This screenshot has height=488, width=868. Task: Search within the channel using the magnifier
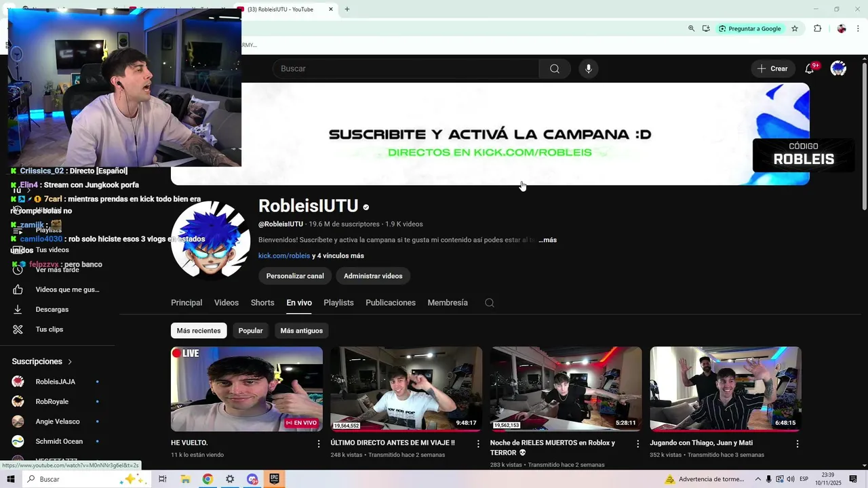tap(490, 303)
